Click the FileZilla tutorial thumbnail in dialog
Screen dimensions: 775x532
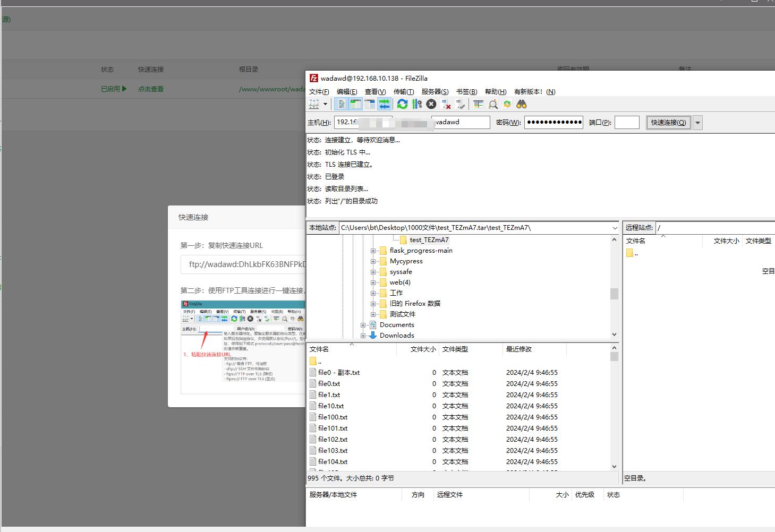(243, 347)
